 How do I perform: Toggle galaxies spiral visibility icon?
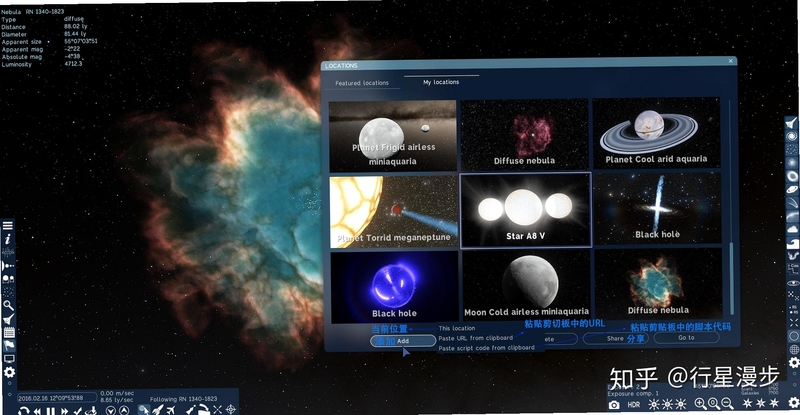tap(791, 136)
